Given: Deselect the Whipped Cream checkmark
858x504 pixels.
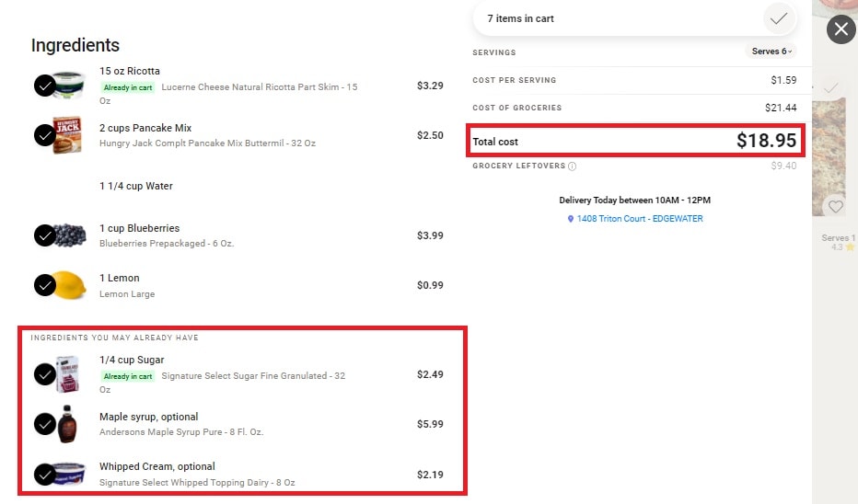Looking at the screenshot, I should coord(45,475).
